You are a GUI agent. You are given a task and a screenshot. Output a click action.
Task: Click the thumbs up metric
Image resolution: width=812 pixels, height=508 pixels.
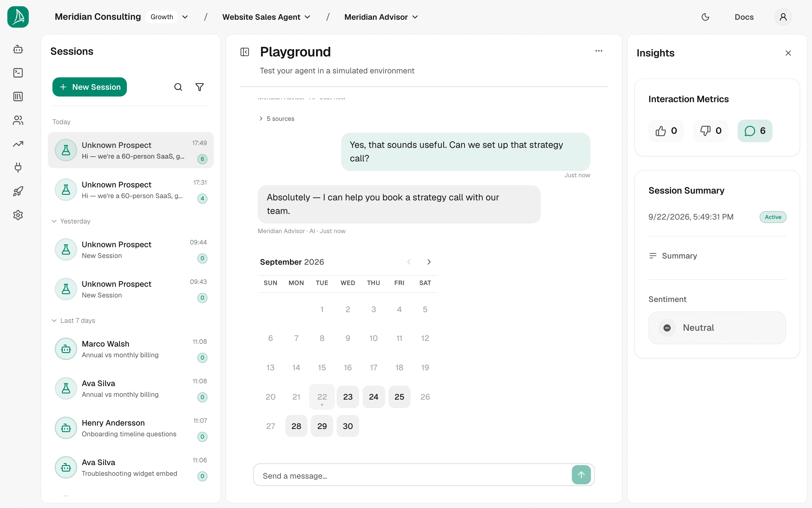(666, 131)
